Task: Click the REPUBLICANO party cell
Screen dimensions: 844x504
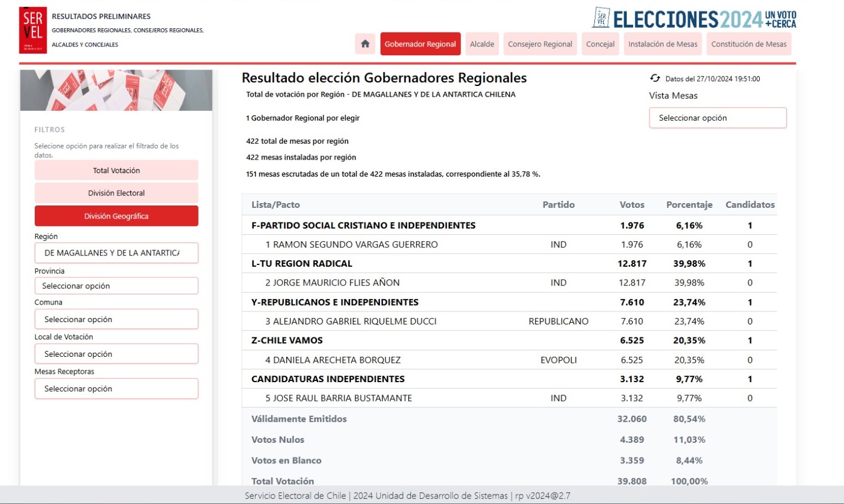Action: click(558, 321)
